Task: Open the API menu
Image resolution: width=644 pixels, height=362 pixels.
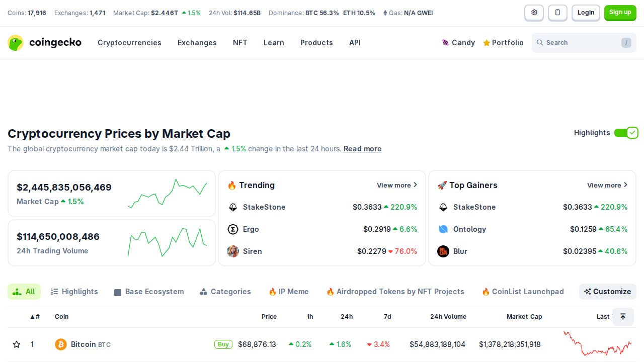Action: click(355, 43)
